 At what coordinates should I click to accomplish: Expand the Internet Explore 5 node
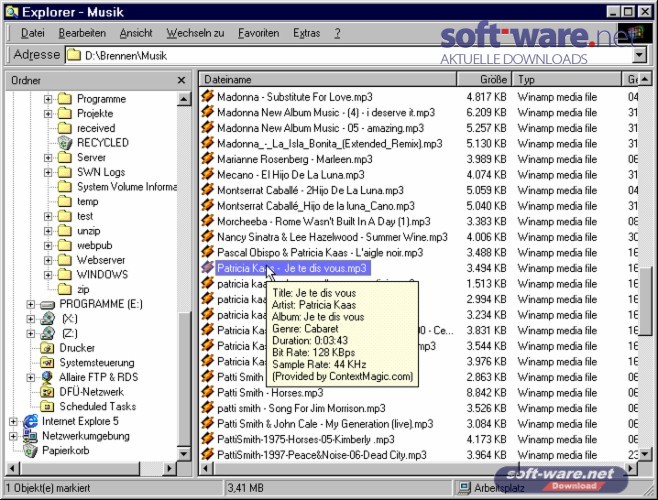(x=13, y=421)
